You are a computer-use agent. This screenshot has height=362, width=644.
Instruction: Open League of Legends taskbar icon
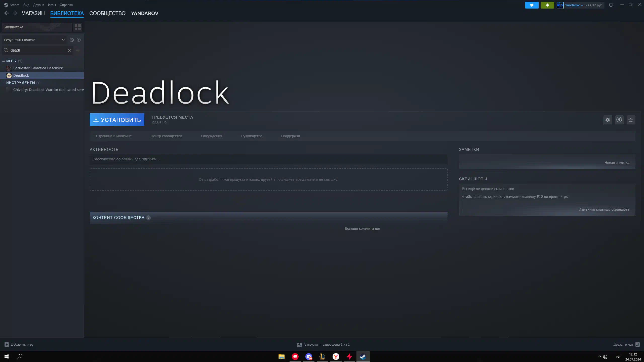(322, 356)
